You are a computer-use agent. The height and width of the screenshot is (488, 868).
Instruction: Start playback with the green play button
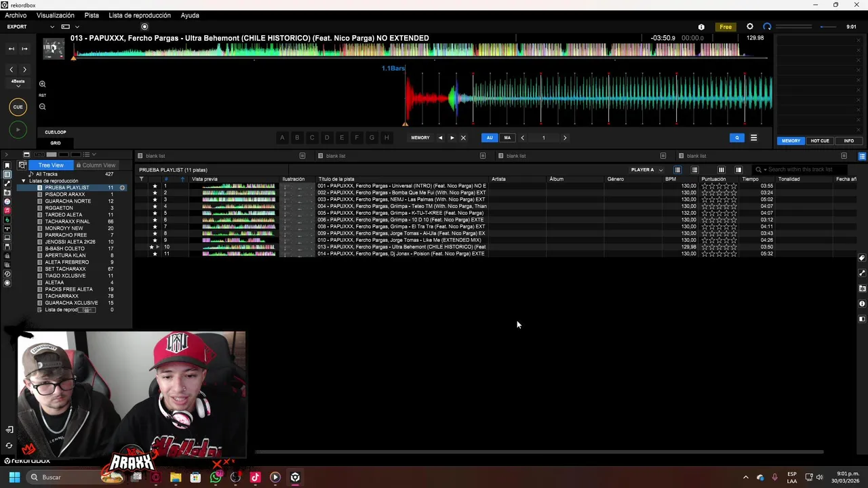[x=18, y=129]
